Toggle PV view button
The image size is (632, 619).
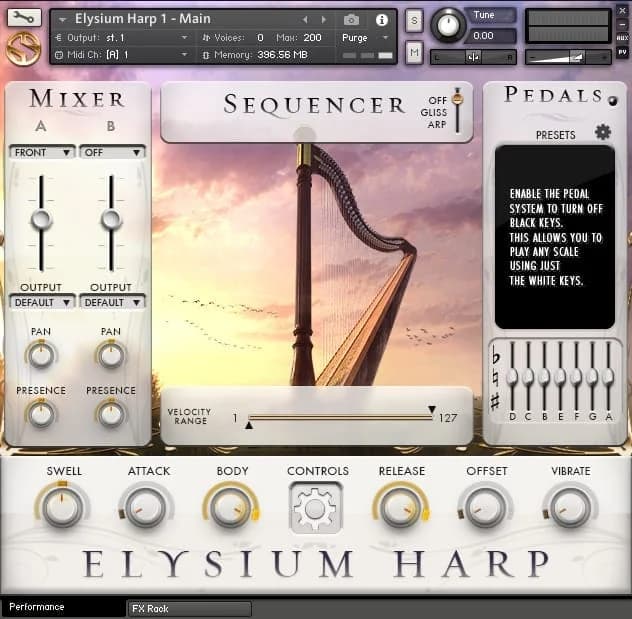623,52
